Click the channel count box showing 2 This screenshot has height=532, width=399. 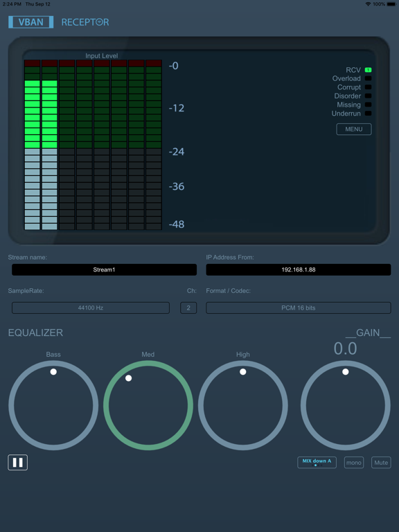[188, 308]
